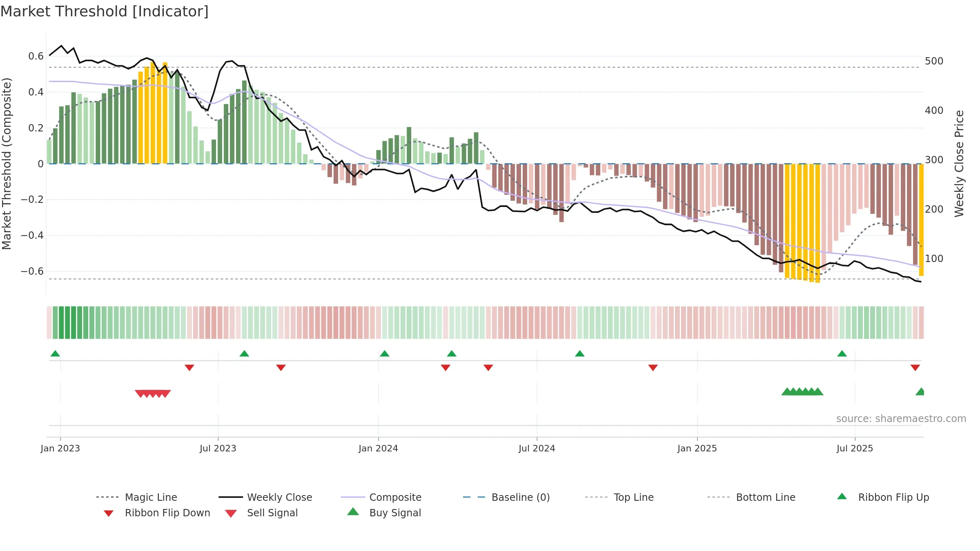The height and width of the screenshot is (551, 980).
Task: Toggle the Ribbon Flip Up legend entry
Action: (x=883, y=497)
